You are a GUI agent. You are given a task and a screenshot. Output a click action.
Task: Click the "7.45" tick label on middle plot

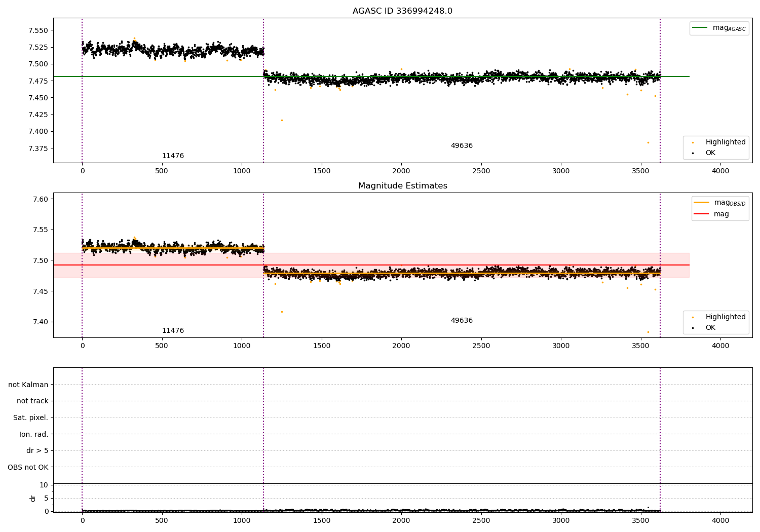point(40,291)
